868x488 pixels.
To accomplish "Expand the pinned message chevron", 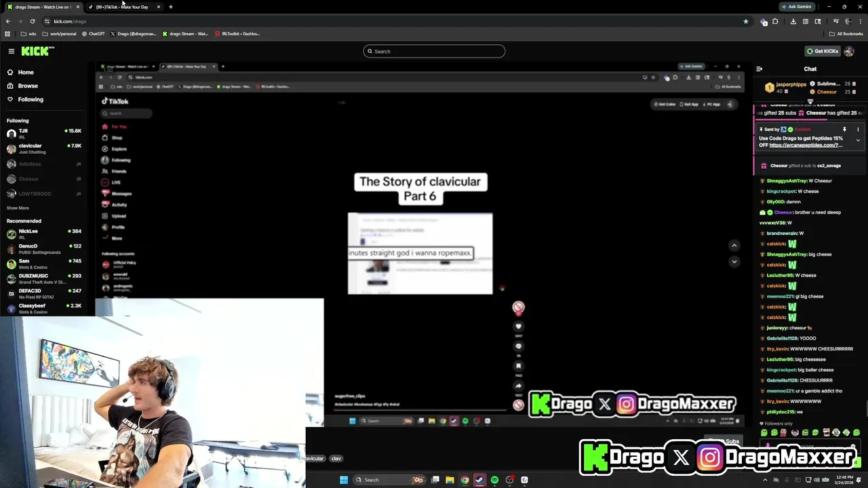I will [x=858, y=140].
